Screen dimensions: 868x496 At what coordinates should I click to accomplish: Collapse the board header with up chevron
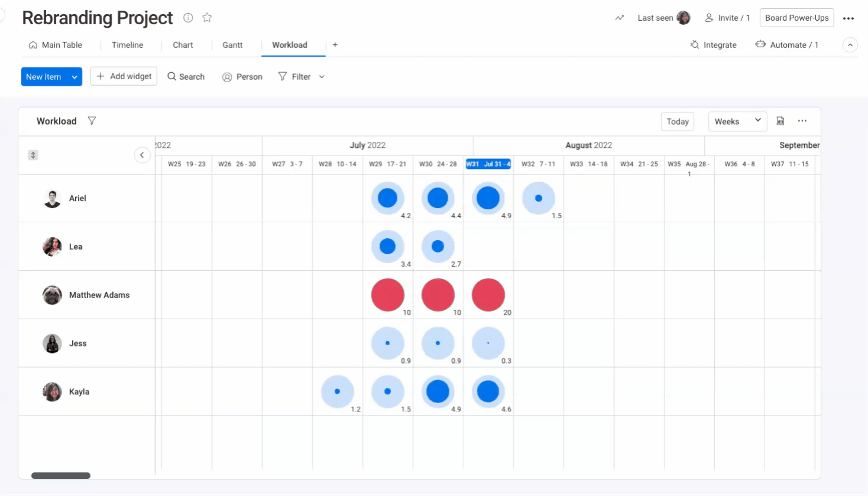(850, 45)
